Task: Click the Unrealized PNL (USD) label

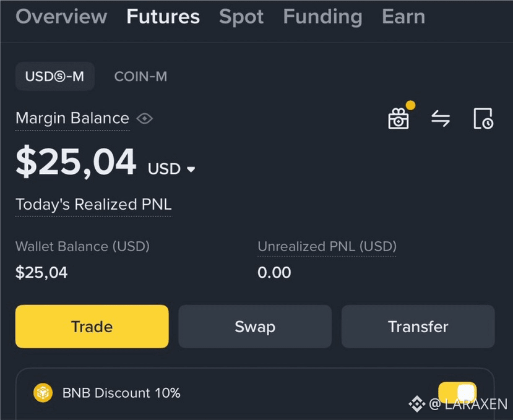Action: point(327,246)
